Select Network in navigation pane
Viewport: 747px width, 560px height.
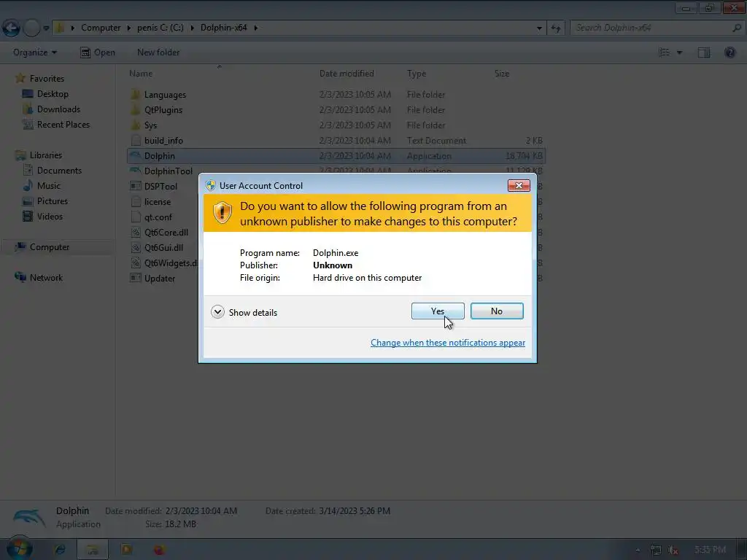pos(39,277)
